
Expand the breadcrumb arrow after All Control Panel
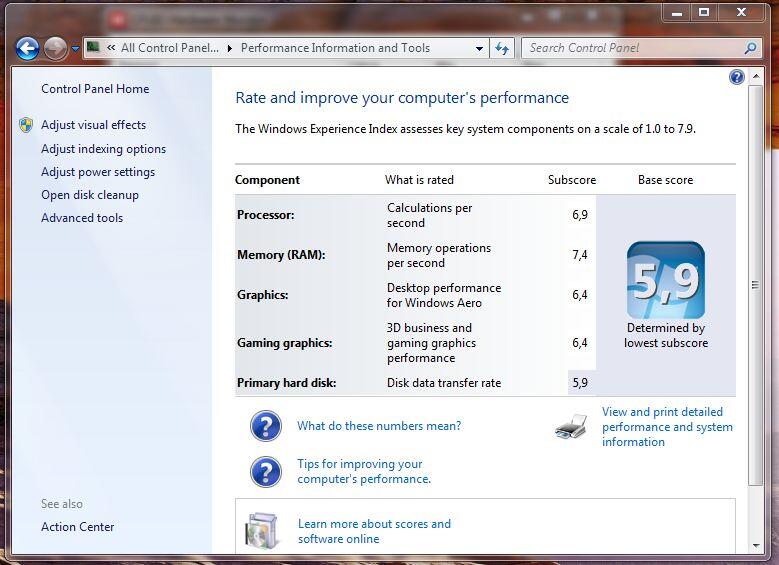pos(230,48)
